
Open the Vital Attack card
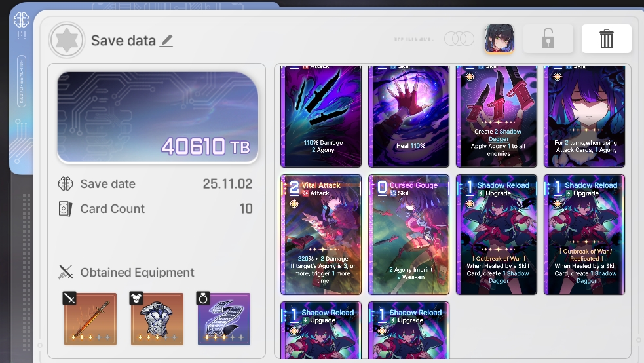tap(321, 235)
